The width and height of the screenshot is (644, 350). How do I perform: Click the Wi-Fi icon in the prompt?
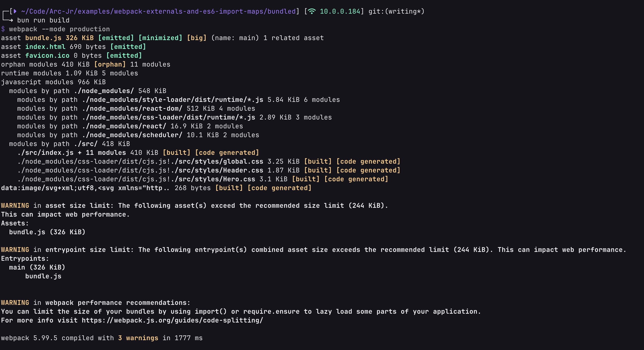point(312,11)
